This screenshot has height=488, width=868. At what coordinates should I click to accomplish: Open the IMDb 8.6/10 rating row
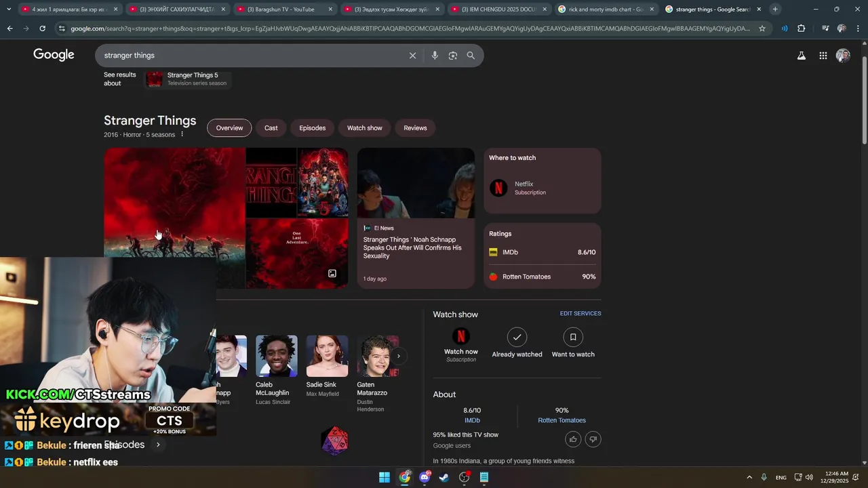(x=542, y=252)
